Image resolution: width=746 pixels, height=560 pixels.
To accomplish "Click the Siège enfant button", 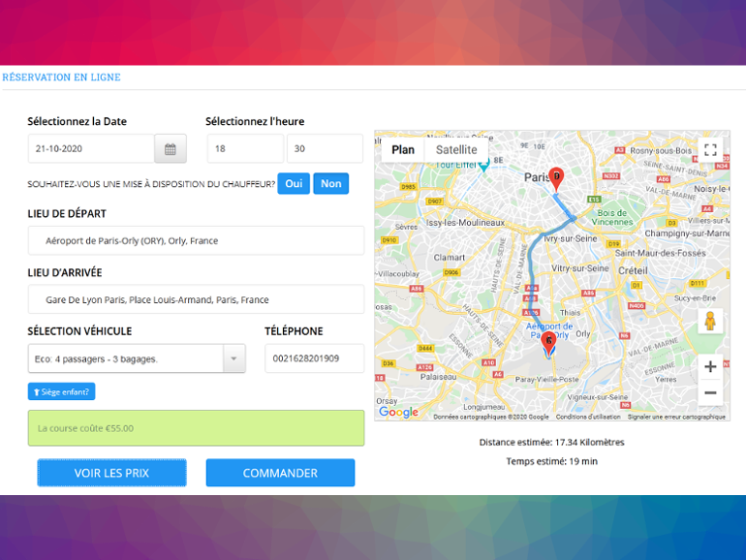I will click(61, 391).
